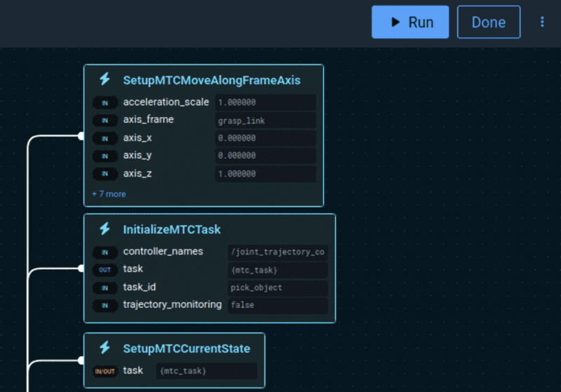Click the Done button
Image resolution: width=561 pixels, height=392 pixels.
[x=488, y=22]
